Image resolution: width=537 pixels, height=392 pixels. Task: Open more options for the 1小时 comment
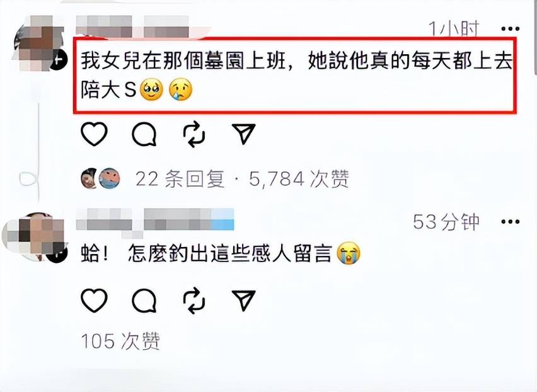tap(511, 29)
